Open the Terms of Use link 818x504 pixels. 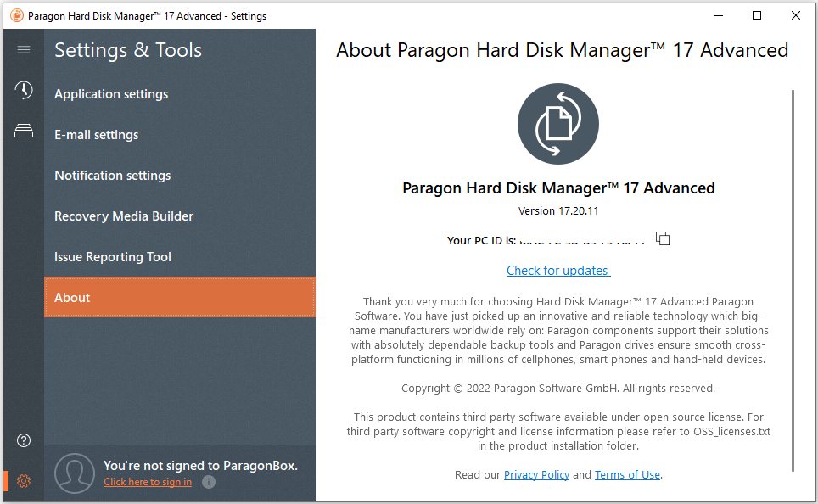[x=627, y=475]
